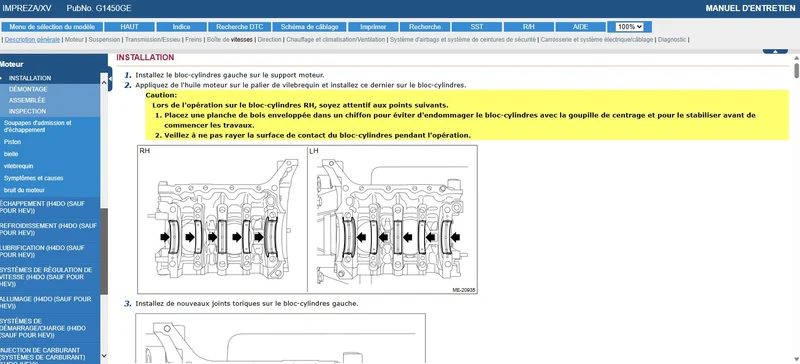
Task: Open the Indice button
Action: pyautogui.click(x=182, y=27)
